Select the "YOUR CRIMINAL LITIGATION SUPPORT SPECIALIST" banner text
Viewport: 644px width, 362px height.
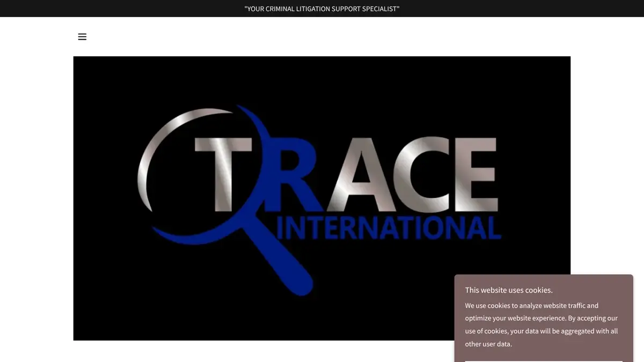click(x=322, y=9)
